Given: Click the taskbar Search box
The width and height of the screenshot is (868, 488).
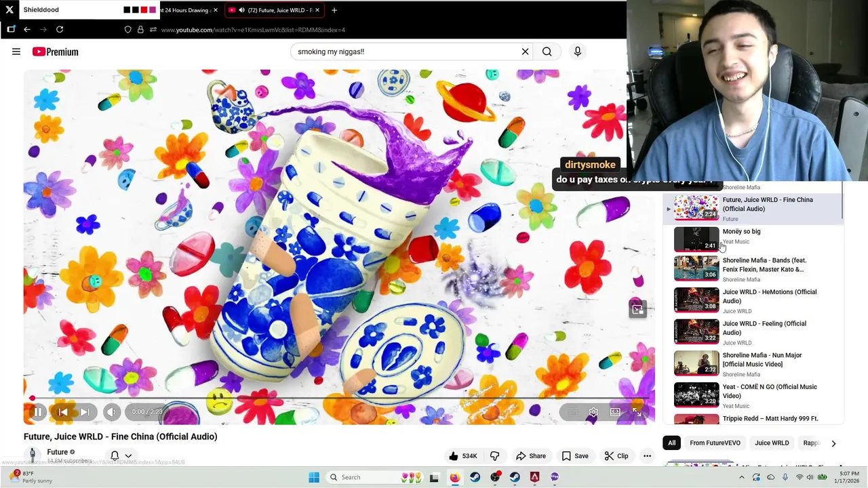Looking at the screenshot, I should 374,477.
